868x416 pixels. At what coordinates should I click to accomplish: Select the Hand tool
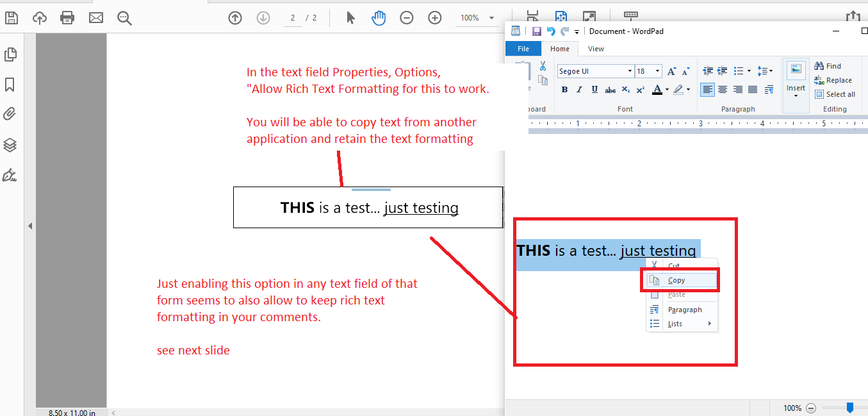(378, 17)
